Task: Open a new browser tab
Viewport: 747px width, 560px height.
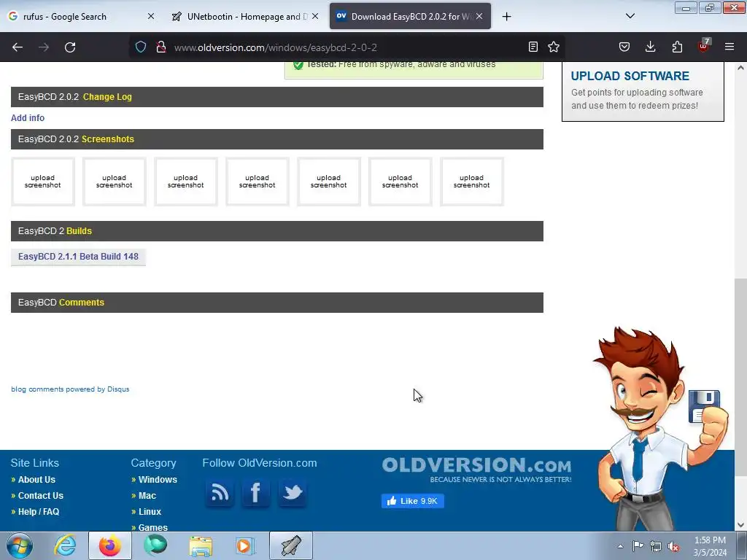Action: pyautogui.click(x=506, y=17)
